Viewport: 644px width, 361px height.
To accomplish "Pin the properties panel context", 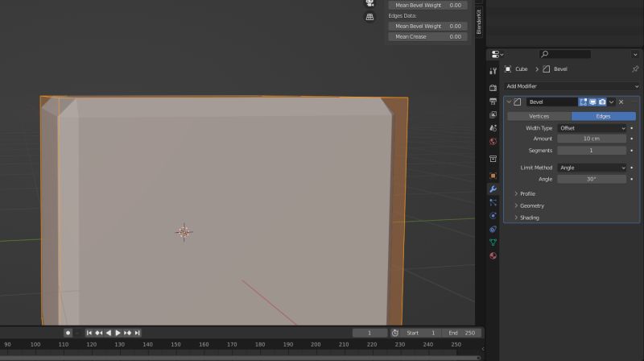I will coord(635,69).
